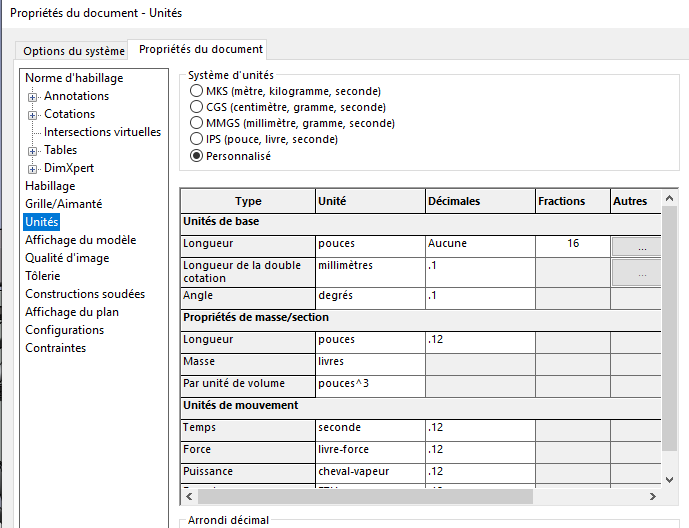Change the 'pouces^3' volume unit cell
This screenshot has width=689, height=528.
click(x=370, y=387)
